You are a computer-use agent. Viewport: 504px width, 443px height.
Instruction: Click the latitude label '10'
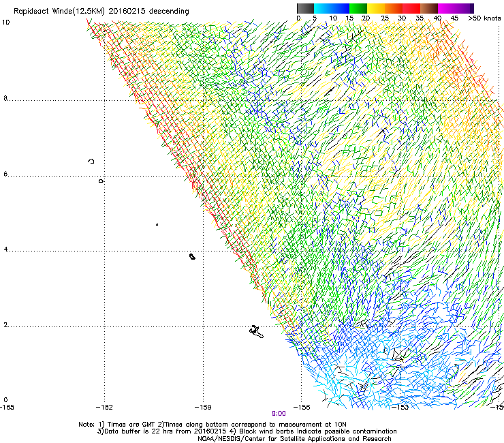click(5, 22)
